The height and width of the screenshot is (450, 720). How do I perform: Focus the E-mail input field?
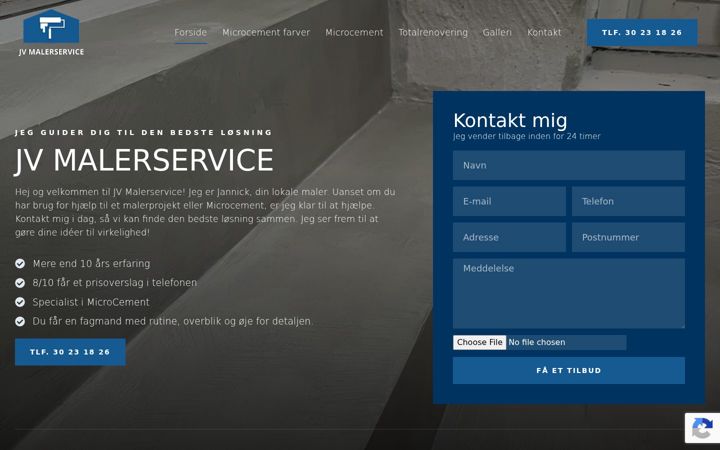[509, 201]
